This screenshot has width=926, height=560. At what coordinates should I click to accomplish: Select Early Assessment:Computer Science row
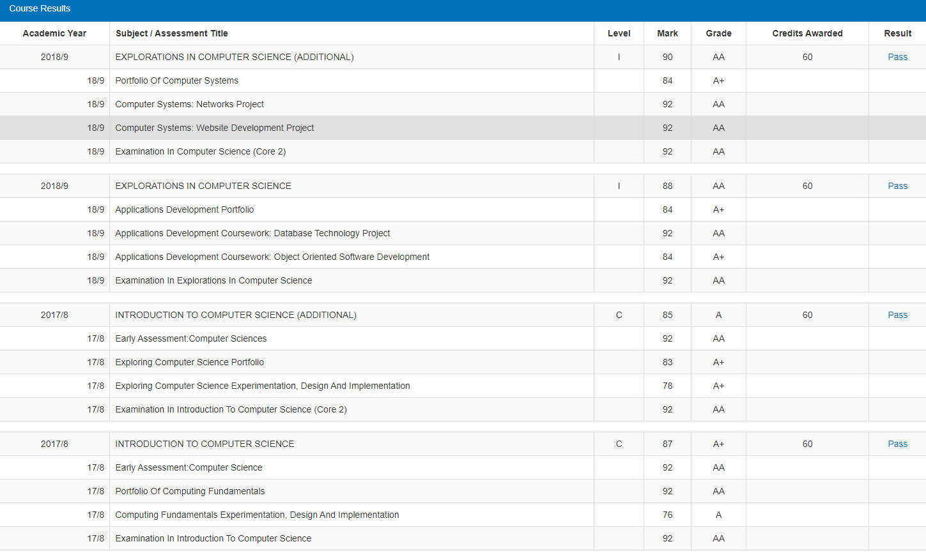(x=463, y=467)
